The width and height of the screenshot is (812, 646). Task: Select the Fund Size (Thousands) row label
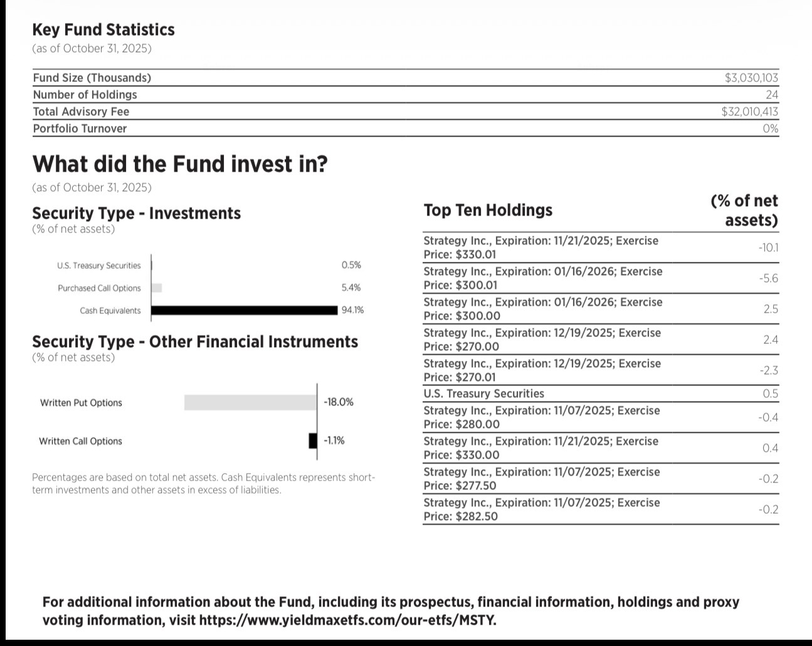coord(92,78)
